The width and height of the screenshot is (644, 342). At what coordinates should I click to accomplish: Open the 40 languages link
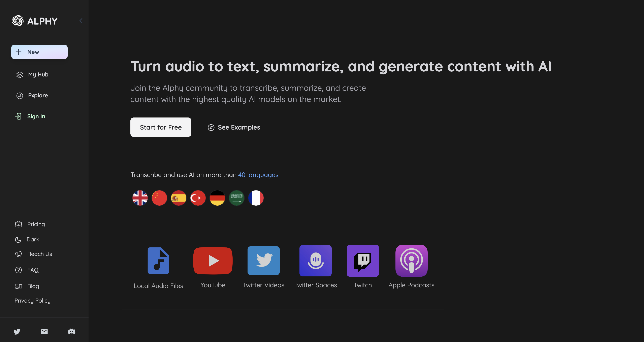click(258, 175)
